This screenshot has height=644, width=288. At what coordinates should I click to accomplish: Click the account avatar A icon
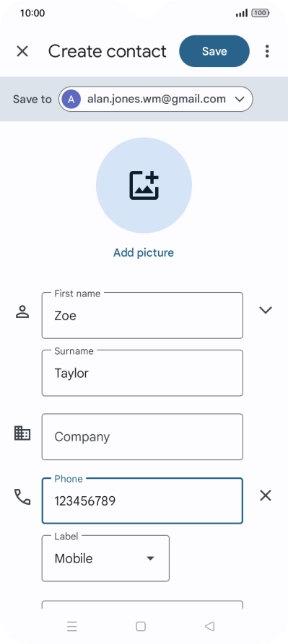71,99
